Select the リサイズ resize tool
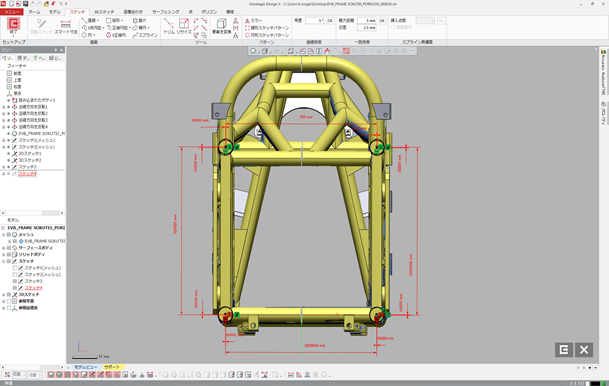Screen dimensions: 609x386 (x=184, y=26)
